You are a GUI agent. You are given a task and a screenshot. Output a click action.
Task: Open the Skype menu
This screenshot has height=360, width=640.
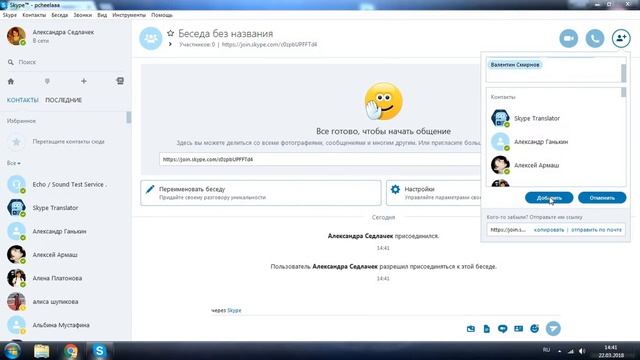click(x=10, y=15)
